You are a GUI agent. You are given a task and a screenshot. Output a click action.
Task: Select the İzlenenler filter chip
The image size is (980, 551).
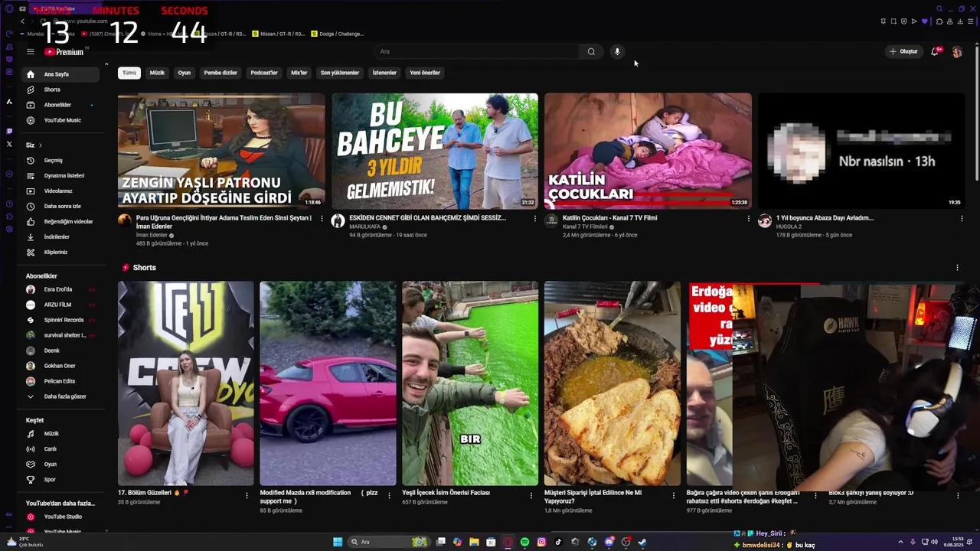pyautogui.click(x=384, y=73)
